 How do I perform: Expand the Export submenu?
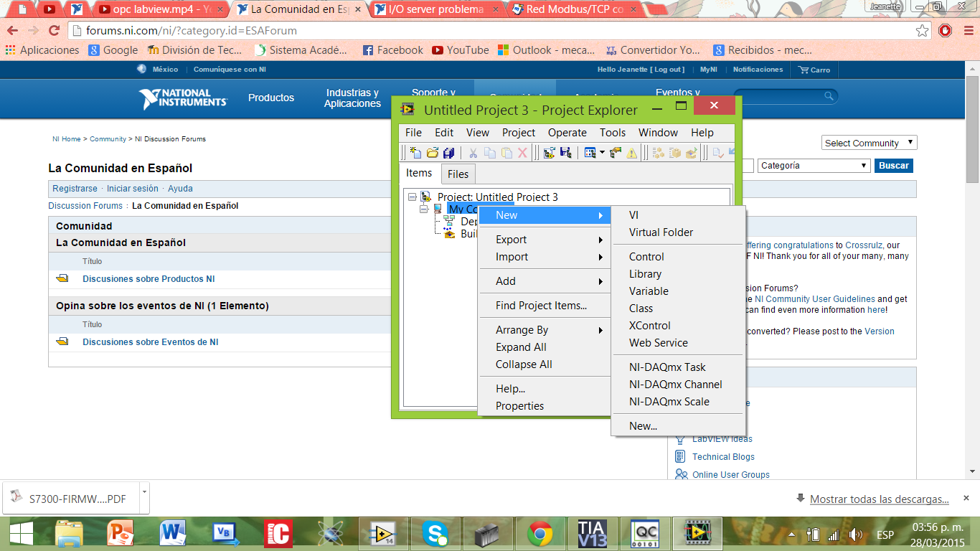(x=545, y=240)
